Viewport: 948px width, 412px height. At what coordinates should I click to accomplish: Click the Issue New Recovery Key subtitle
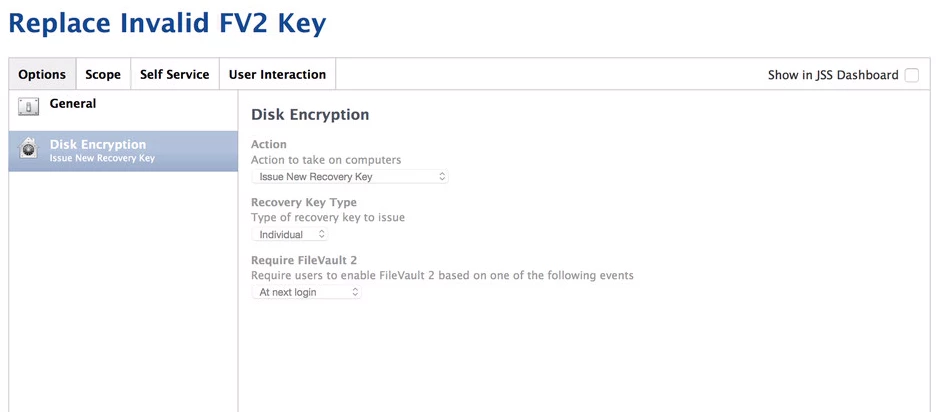102,159
